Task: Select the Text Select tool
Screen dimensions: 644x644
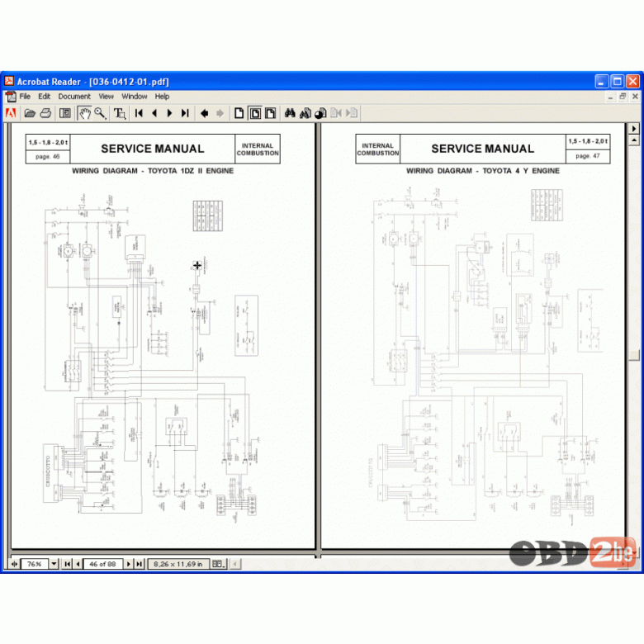Action: [120, 113]
